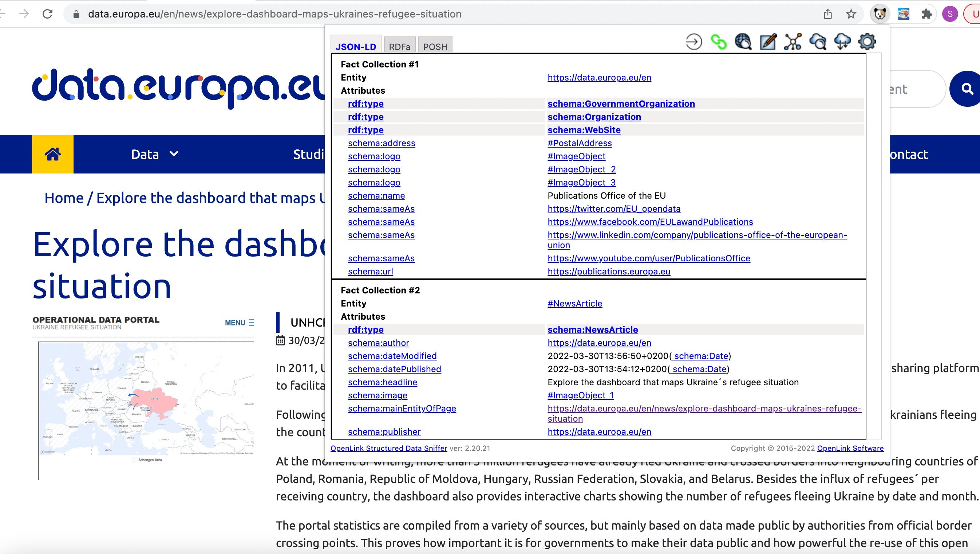Click the cloud search magnifier icon
The image size is (980, 554).
[x=818, y=42]
